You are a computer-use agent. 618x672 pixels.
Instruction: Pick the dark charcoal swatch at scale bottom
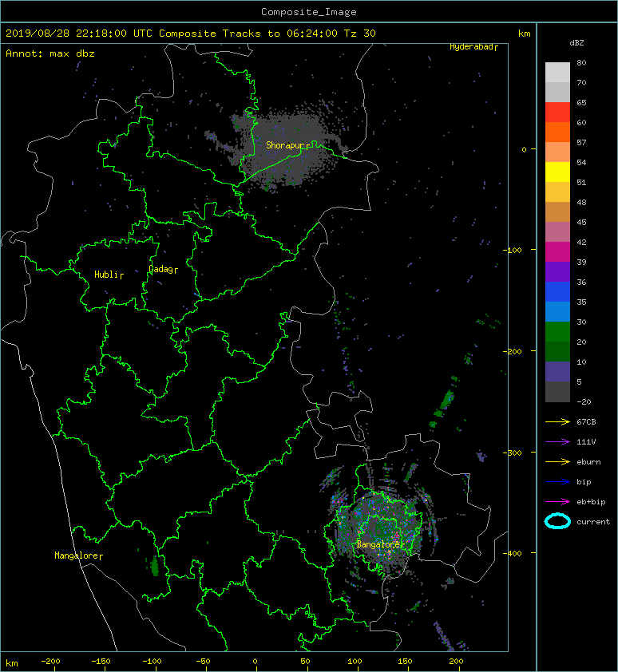pos(557,392)
